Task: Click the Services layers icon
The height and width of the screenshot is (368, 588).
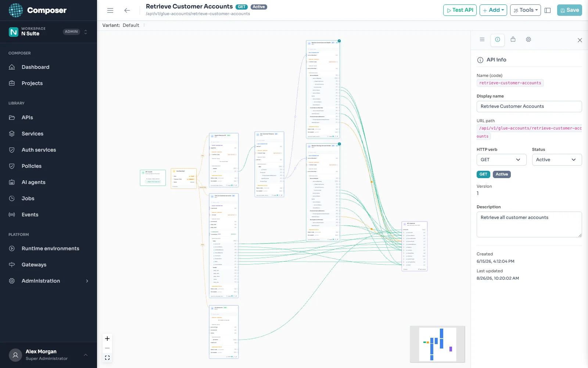Action: pos(12,134)
